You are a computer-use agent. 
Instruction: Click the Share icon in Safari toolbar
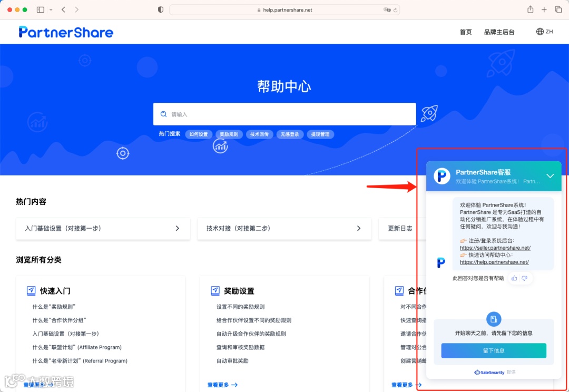(530, 9)
